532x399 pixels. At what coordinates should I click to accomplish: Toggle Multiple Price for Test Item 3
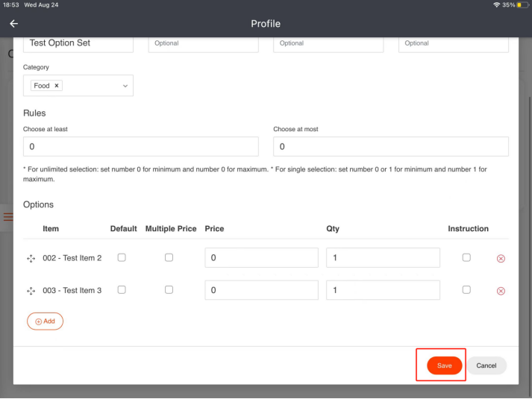169,289
